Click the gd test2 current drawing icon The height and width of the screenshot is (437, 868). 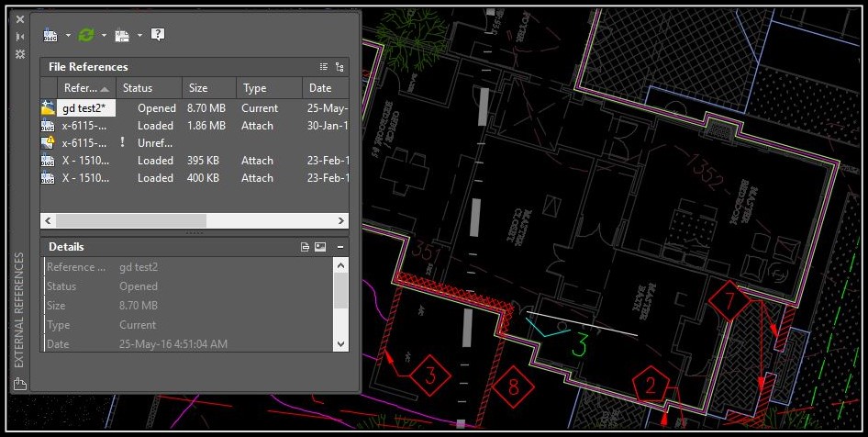point(48,108)
